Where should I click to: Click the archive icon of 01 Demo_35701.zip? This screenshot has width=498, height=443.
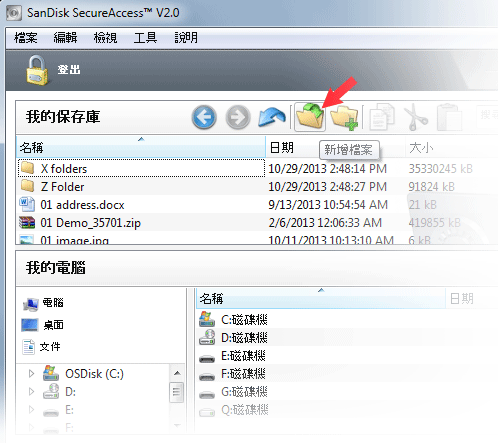point(27,222)
